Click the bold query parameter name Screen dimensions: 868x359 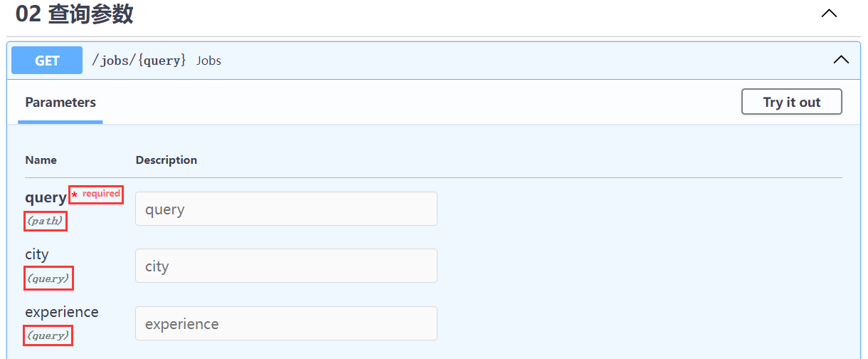click(x=46, y=198)
